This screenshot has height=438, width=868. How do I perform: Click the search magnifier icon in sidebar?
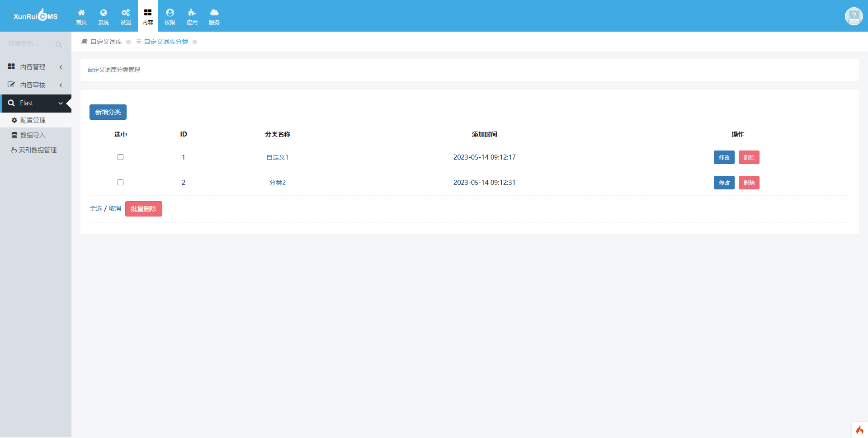tap(59, 44)
